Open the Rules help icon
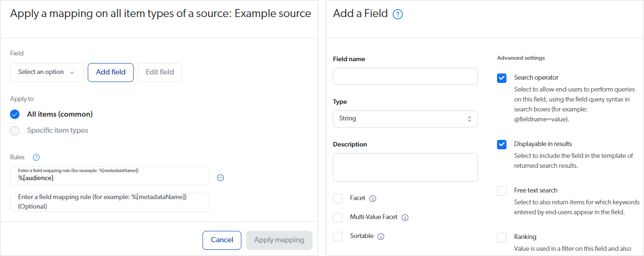Viewport: 644px width, 256px height. point(36,157)
